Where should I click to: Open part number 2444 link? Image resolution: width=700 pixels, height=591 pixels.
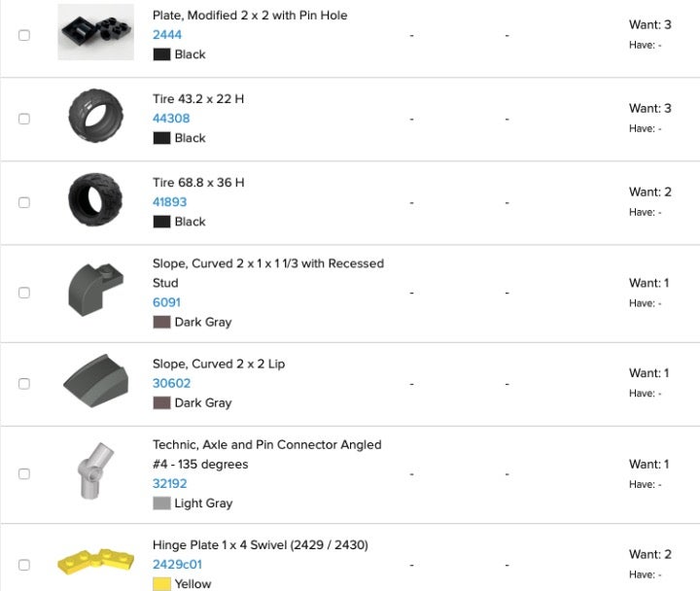click(167, 35)
